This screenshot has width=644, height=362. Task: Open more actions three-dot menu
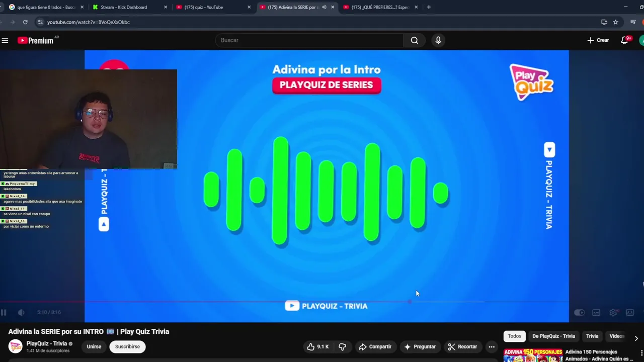(492, 346)
